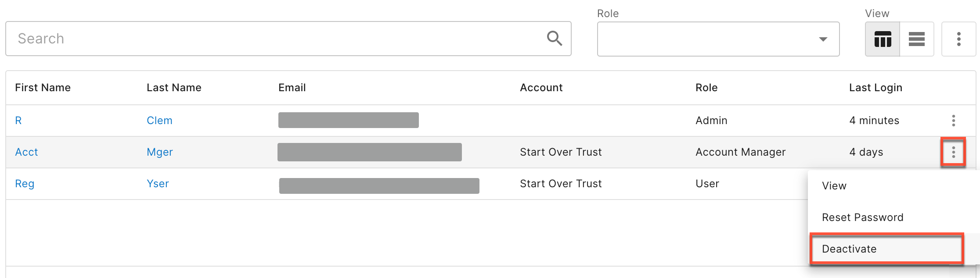Open the Clem last name link
980x278 pixels.
[159, 121]
